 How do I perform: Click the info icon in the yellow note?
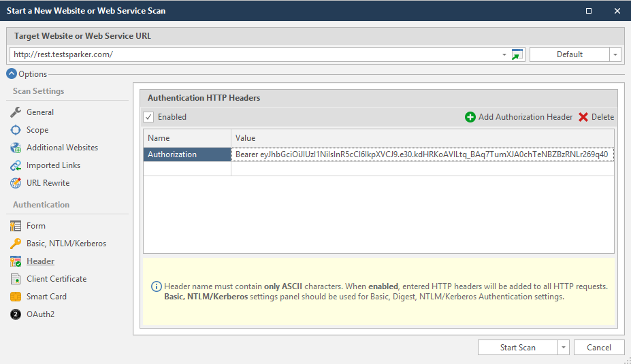point(157,286)
